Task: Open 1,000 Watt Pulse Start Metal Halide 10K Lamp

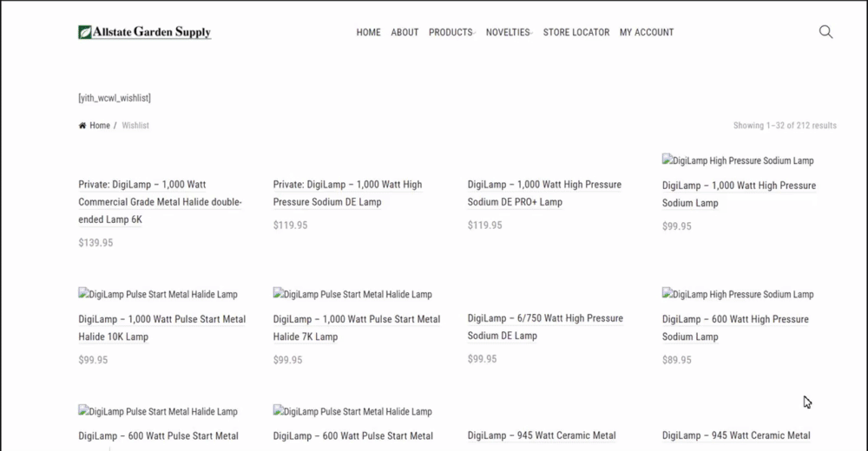Action: (161, 328)
